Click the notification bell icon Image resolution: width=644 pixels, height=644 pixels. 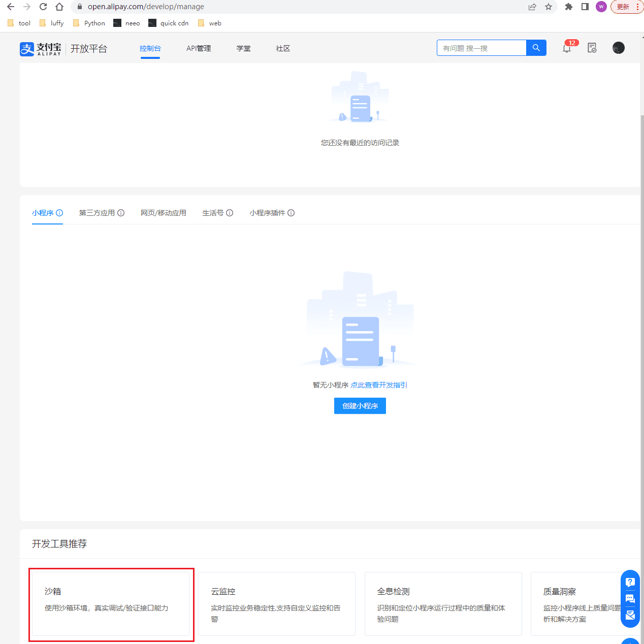pyautogui.click(x=567, y=48)
